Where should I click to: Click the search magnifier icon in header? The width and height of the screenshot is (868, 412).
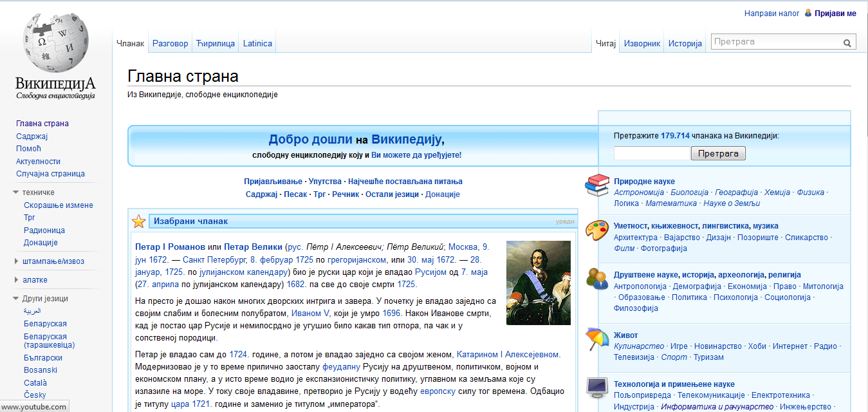847,43
